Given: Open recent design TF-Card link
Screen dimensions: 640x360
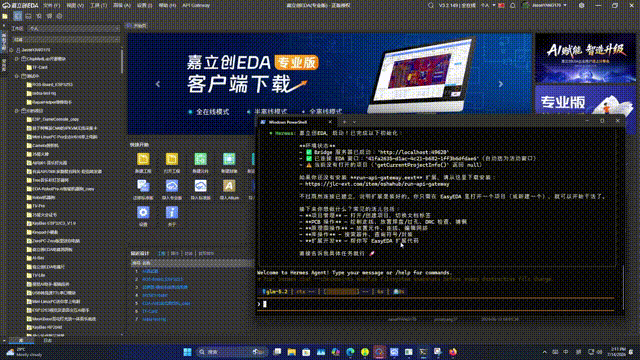Looking at the screenshot, I should [150, 311].
